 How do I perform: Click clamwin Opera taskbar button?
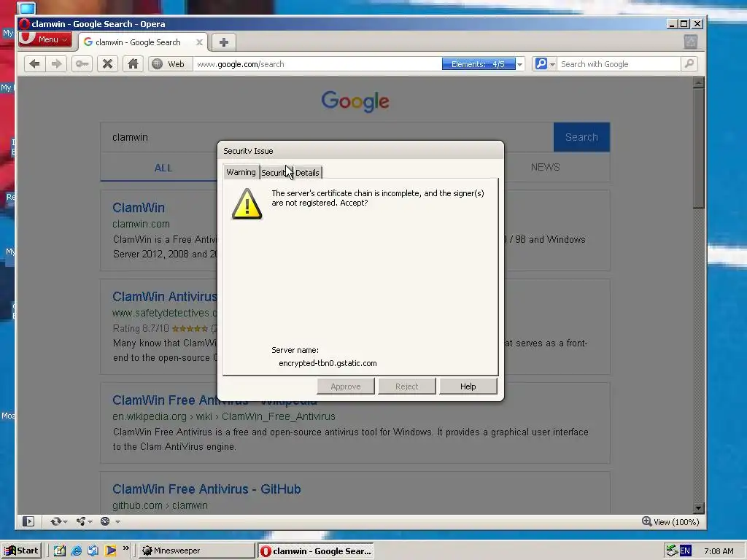tap(317, 551)
